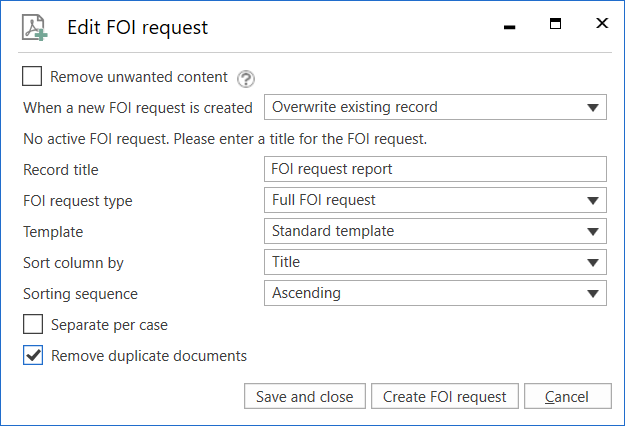Uncheck Remove duplicate documents
Screen dimensions: 625x426
[x=33, y=355]
